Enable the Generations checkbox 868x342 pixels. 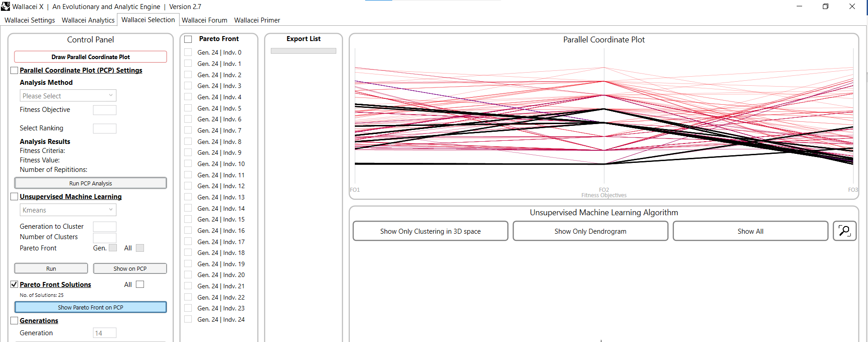[x=14, y=321]
